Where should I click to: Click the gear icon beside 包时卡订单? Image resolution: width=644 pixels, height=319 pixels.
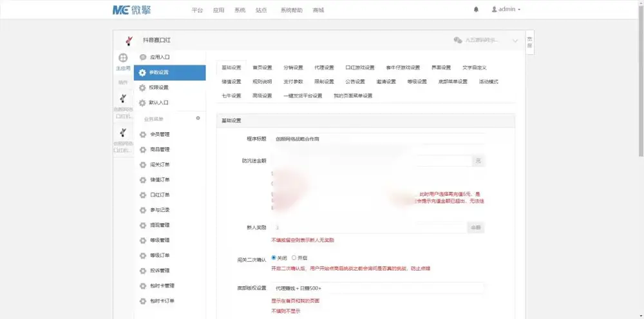[142, 301]
